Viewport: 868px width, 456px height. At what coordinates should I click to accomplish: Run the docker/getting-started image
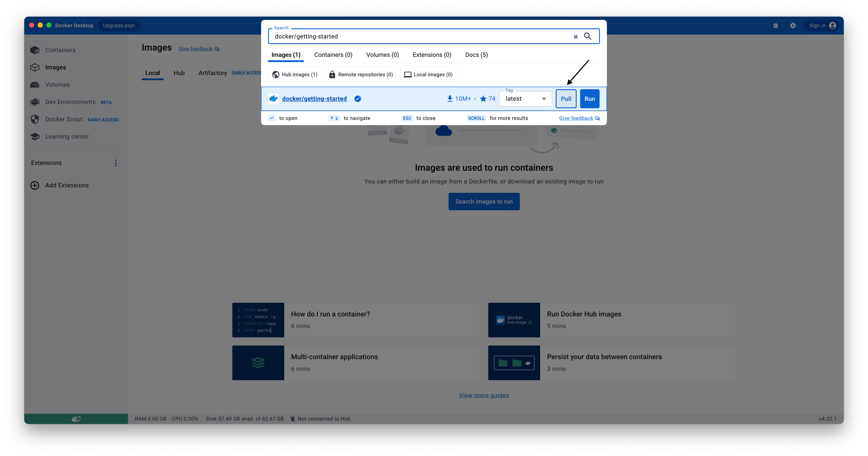point(589,99)
